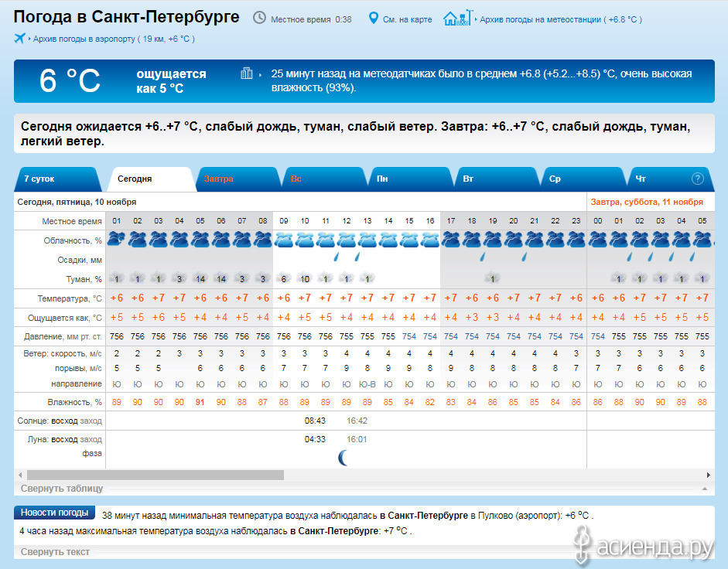
Task: Click the scroll-left arrow of the table scrollbar
Action: [20, 475]
